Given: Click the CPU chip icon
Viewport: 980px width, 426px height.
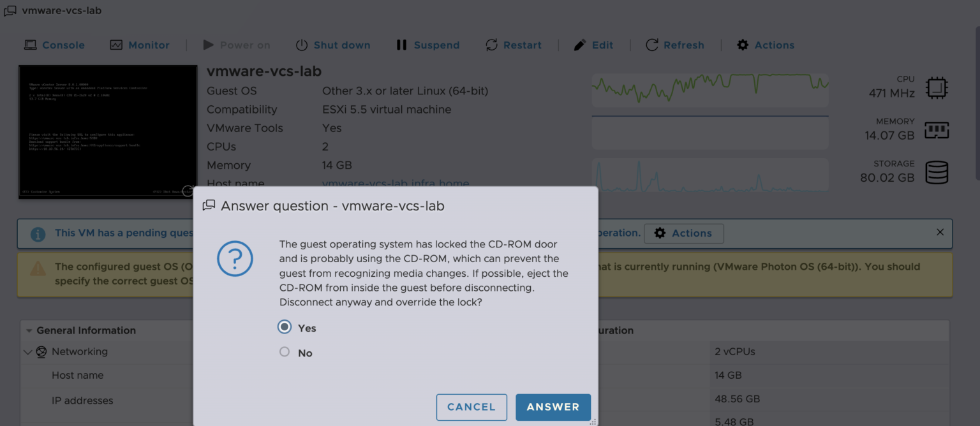Looking at the screenshot, I should tap(937, 87).
